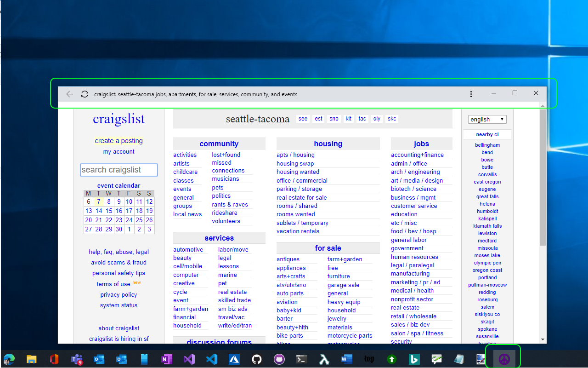Select date 7 in event calendar
Image resolution: width=588 pixels, height=368 pixels.
tap(98, 201)
